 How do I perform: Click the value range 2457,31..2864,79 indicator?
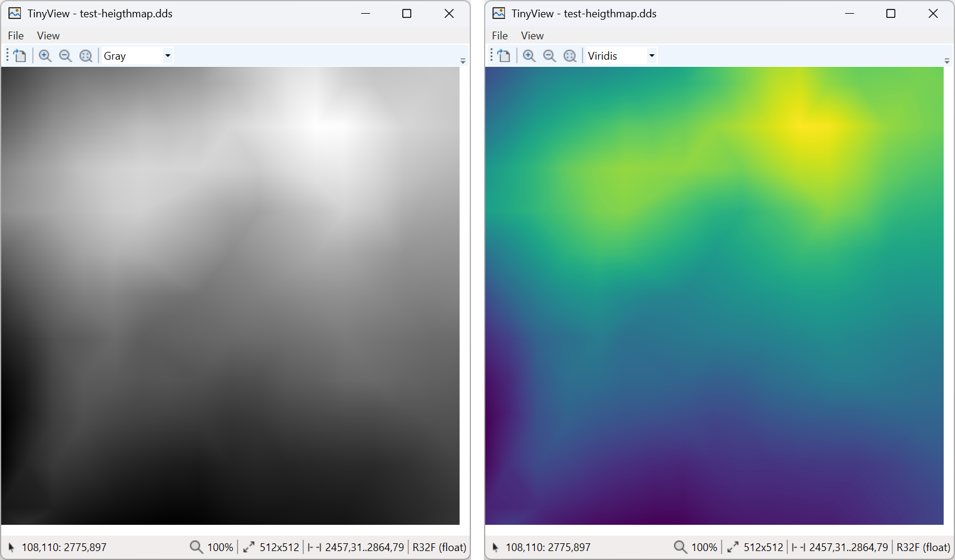pyautogui.click(x=363, y=546)
